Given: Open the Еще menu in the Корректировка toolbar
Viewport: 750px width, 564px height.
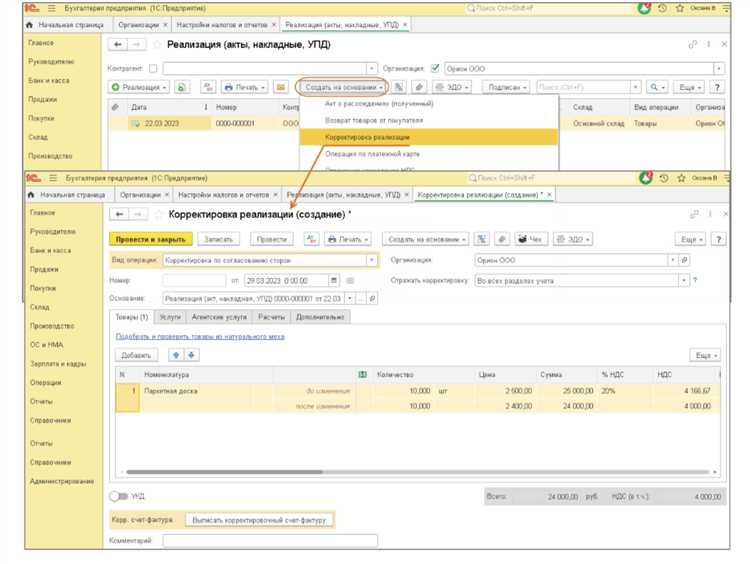Looking at the screenshot, I should click(691, 239).
